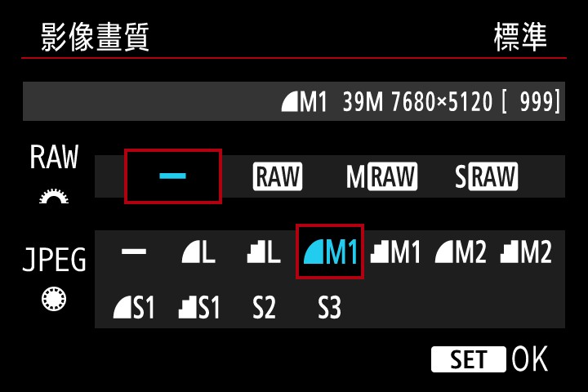
Task: Choose full-size RAW quality
Action: point(278,176)
